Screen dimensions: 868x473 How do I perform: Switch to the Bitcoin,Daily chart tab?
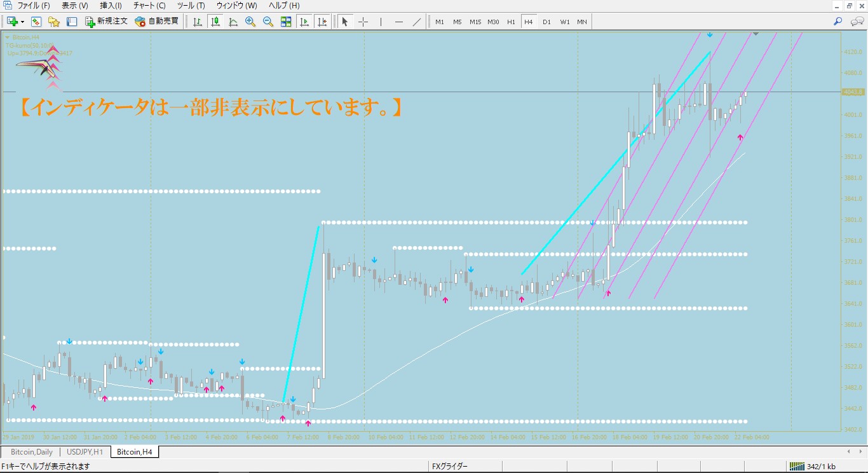[31, 452]
